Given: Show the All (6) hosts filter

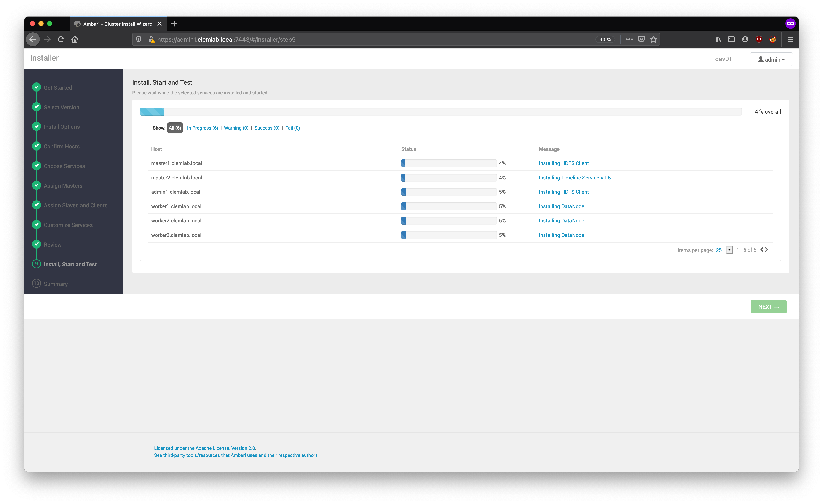Looking at the screenshot, I should (x=175, y=128).
